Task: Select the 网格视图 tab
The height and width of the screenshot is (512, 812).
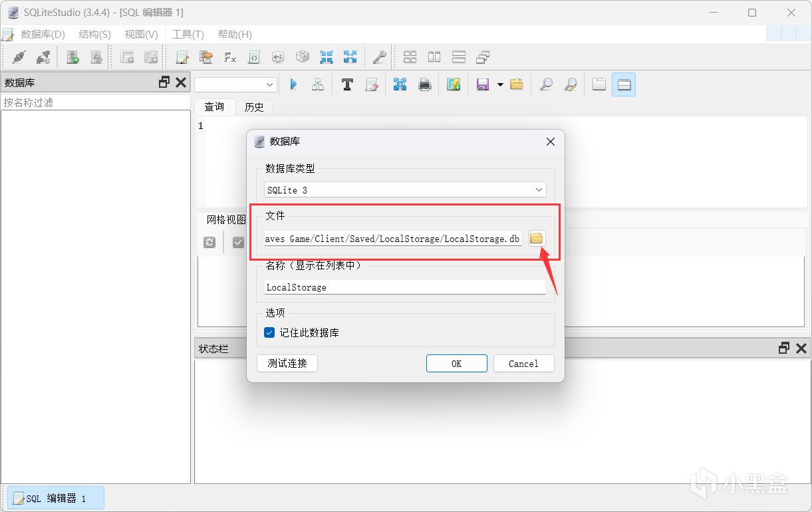Action: (x=225, y=219)
